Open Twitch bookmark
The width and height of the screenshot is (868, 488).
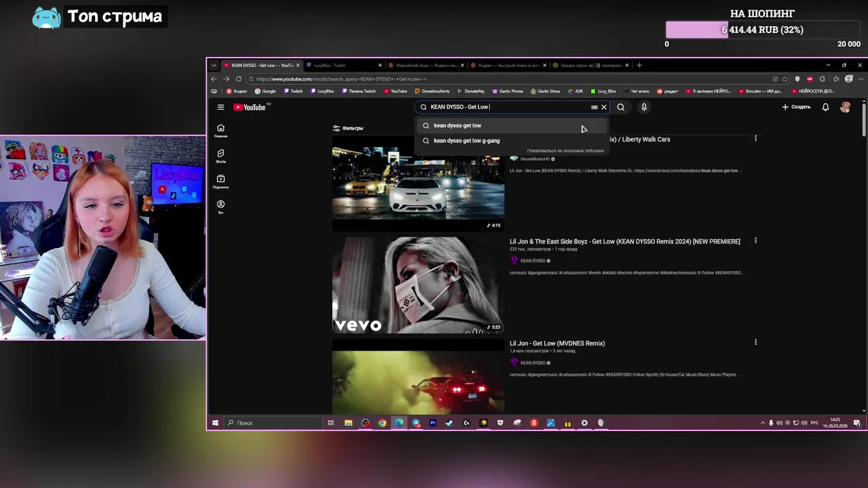tap(293, 91)
